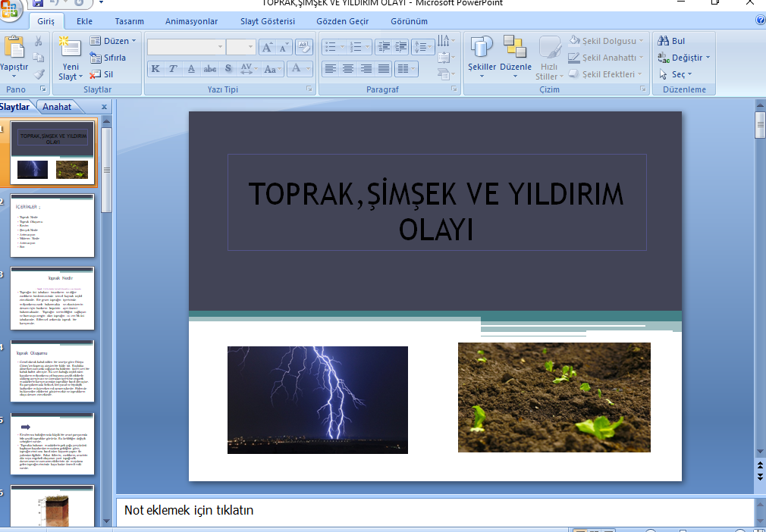Image resolution: width=766 pixels, height=532 pixels.
Task: Increase font size with the grow font icon
Action: coord(267,47)
